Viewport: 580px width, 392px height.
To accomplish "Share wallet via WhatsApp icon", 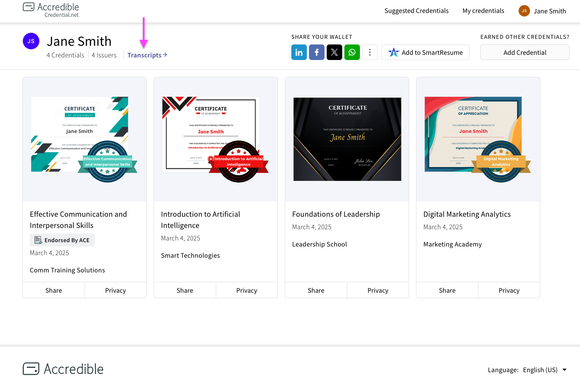I will pos(352,52).
